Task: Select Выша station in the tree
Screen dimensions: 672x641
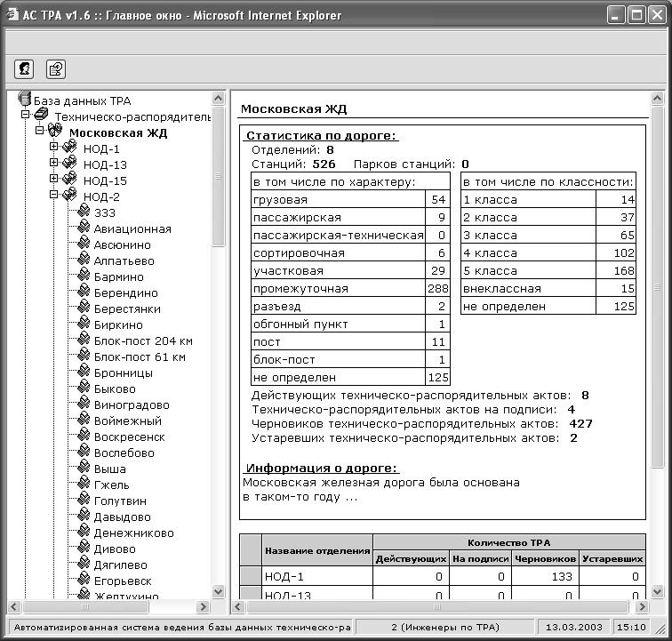Action: click(x=109, y=469)
